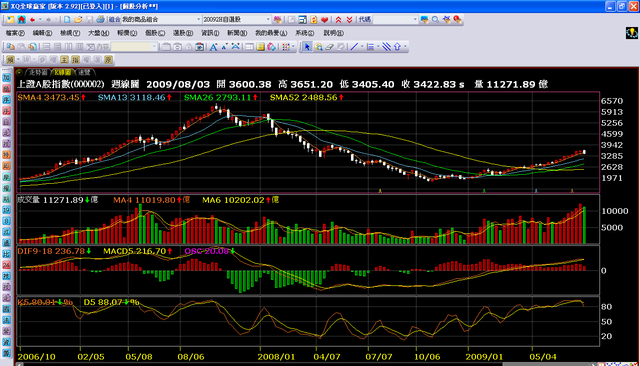640x366 pixels.
Task: Click the lightbulb icon at top right
Action: click(631, 33)
